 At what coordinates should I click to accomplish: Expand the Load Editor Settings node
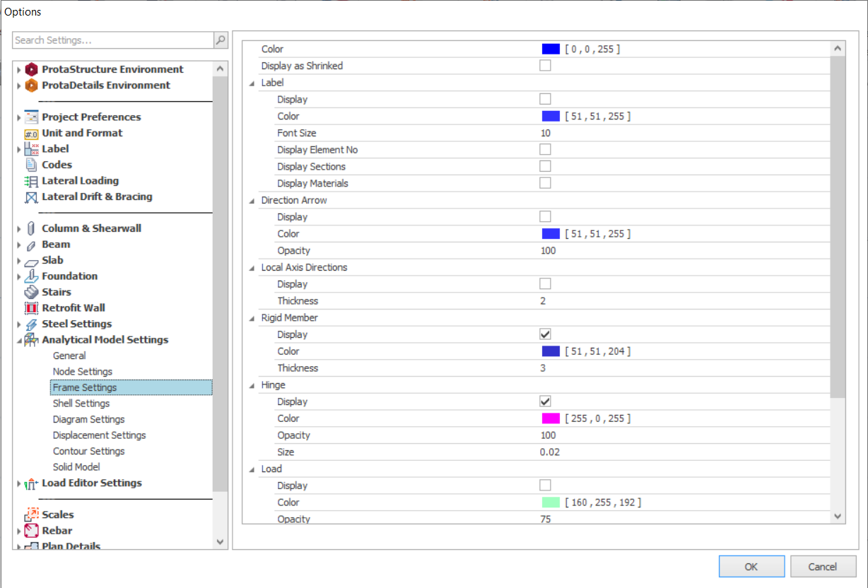(19, 484)
